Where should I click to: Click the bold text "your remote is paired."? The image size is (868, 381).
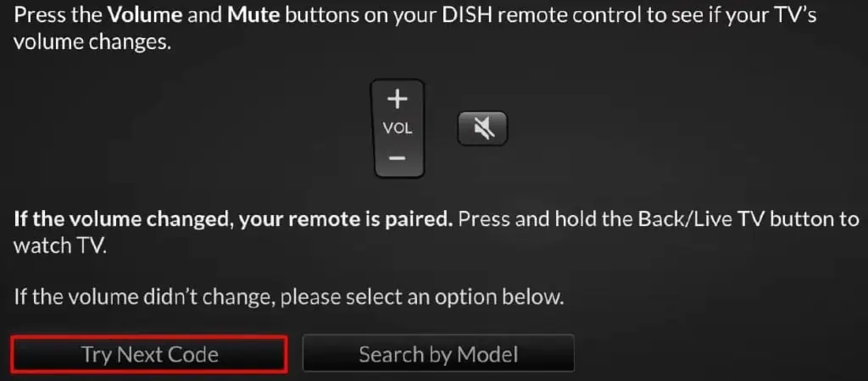346,219
